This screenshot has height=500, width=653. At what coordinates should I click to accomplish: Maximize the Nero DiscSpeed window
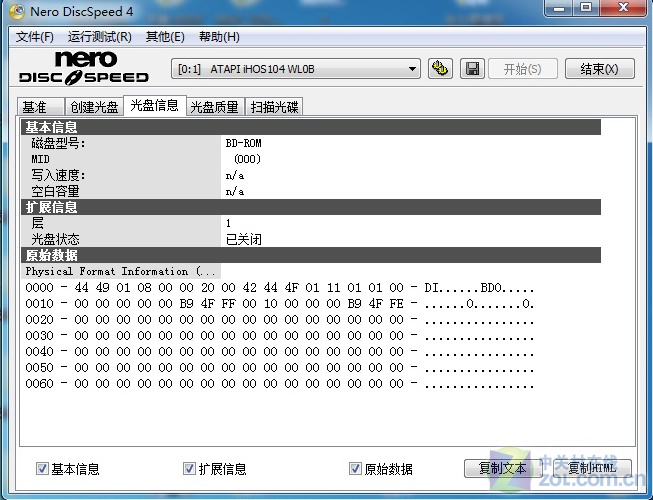(586, 8)
